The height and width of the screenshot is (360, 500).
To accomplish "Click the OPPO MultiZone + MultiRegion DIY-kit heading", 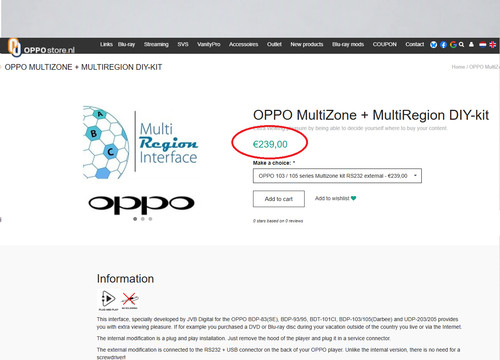I will pos(371,115).
